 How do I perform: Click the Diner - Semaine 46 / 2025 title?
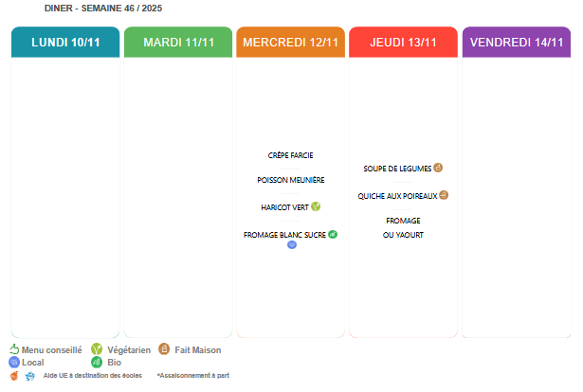(x=98, y=8)
